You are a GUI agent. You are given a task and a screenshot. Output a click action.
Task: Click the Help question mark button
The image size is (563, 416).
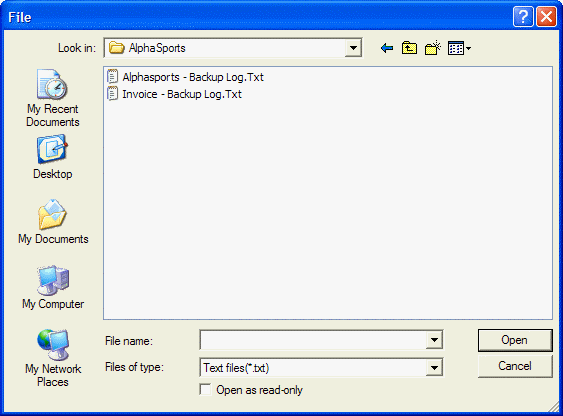coord(523,17)
